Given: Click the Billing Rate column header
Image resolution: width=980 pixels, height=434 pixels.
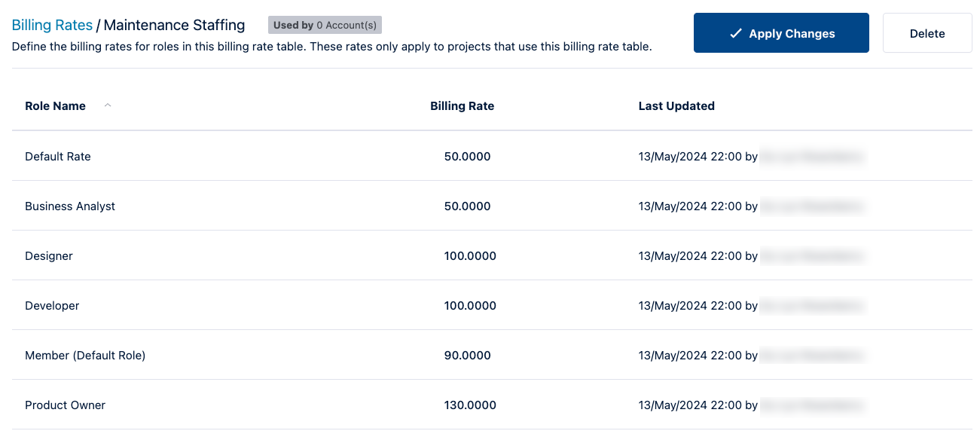Looking at the screenshot, I should (462, 105).
